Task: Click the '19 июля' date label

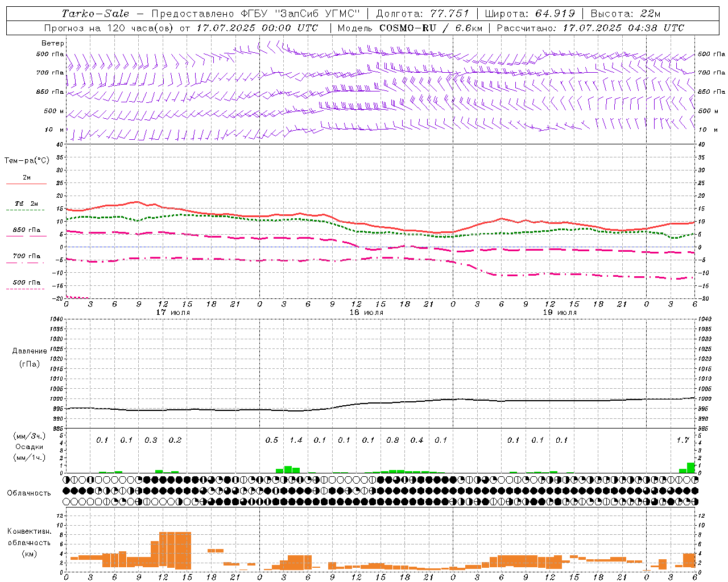Action: (560, 313)
